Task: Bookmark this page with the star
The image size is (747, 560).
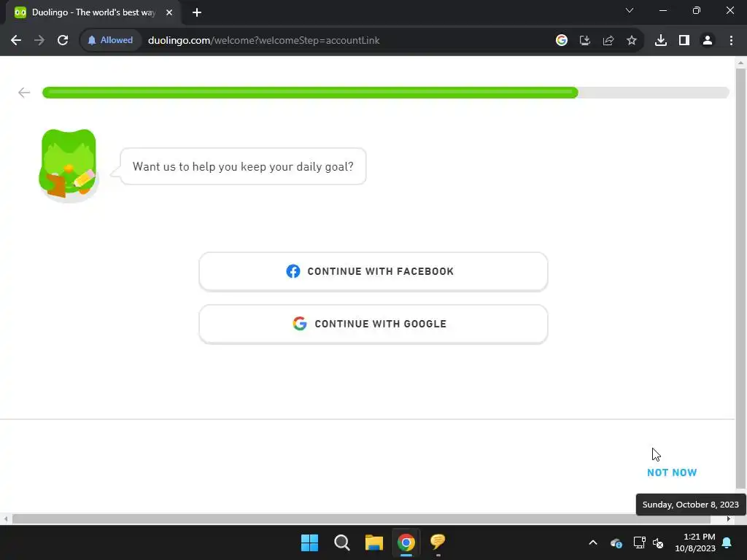Action: pyautogui.click(x=631, y=40)
